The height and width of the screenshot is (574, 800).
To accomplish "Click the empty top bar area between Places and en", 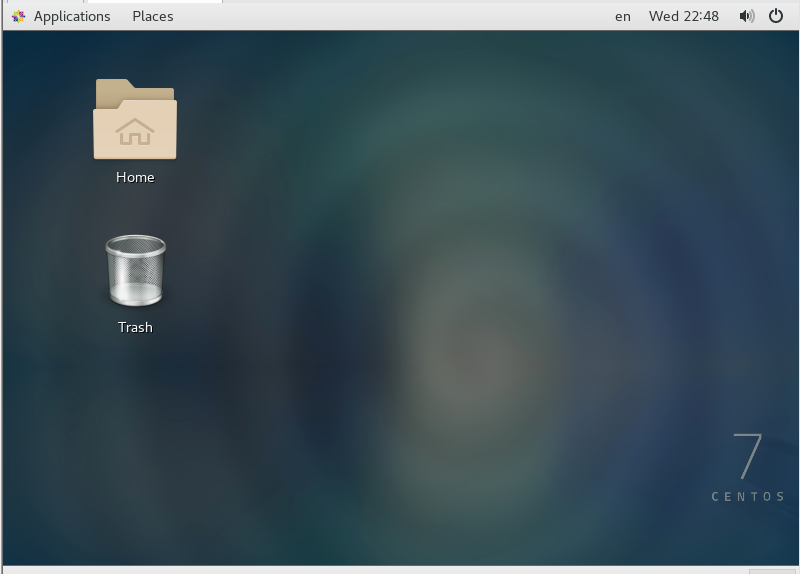I will (390, 16).
